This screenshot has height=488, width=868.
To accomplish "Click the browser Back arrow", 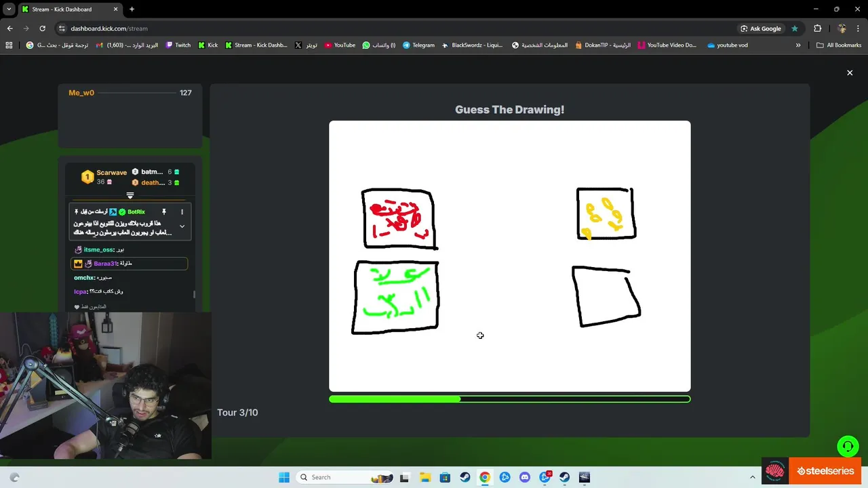I will [10, 28].
